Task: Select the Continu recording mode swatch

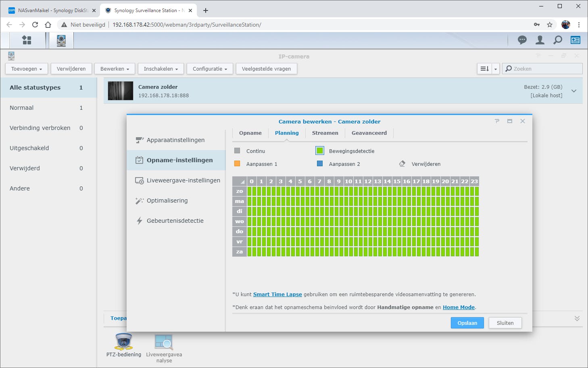Action: pos(237,151)
